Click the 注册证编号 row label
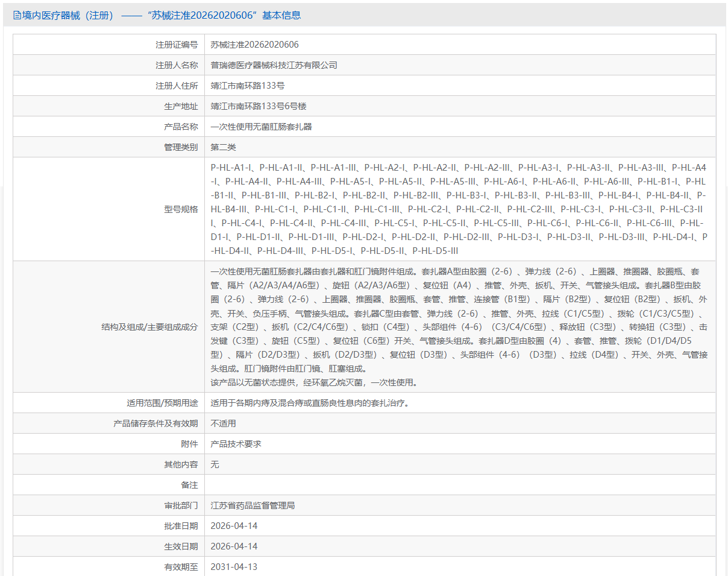The width and height of the screenshot is (728, 576). pos(176,45)
